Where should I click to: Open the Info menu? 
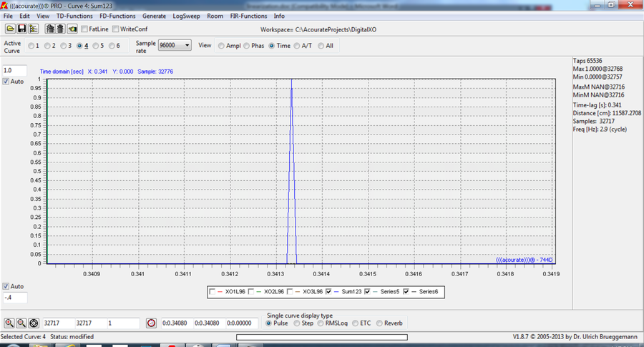[x=279, y=16]
